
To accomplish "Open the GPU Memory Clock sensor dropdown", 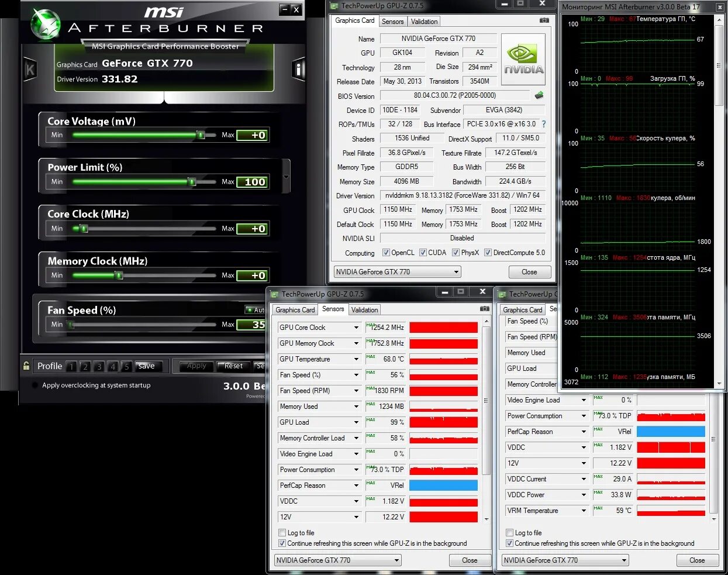I will tap(356, 343).
